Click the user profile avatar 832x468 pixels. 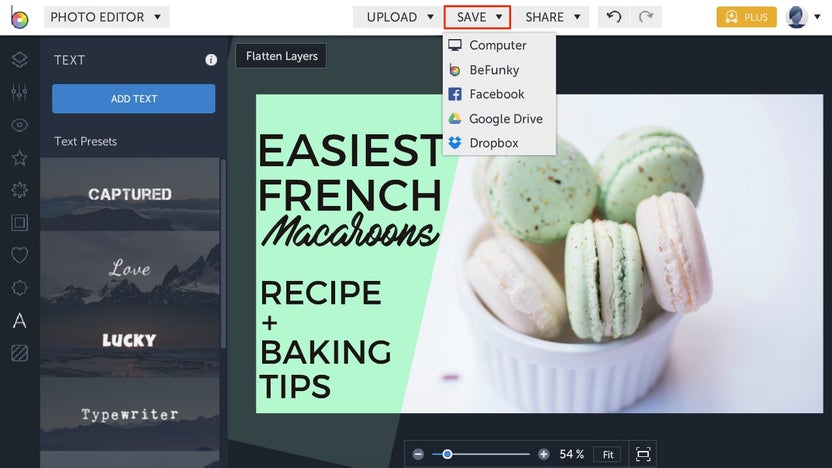[796, 17]
